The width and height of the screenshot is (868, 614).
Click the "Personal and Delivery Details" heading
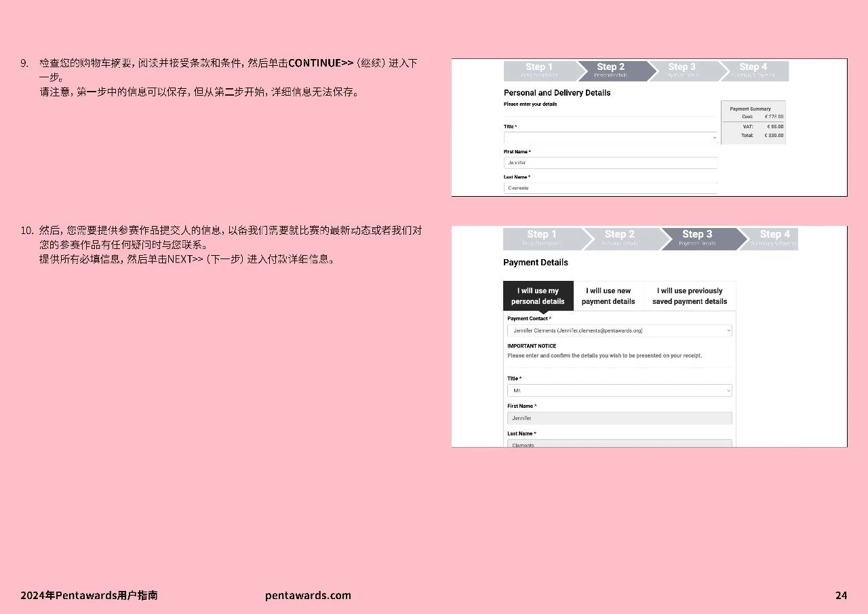click(557, 93)
